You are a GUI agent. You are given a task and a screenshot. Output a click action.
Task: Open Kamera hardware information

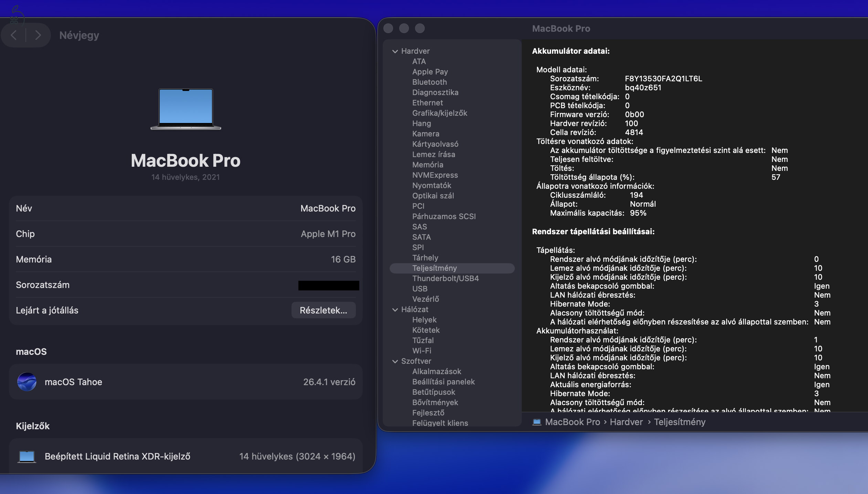426,134
